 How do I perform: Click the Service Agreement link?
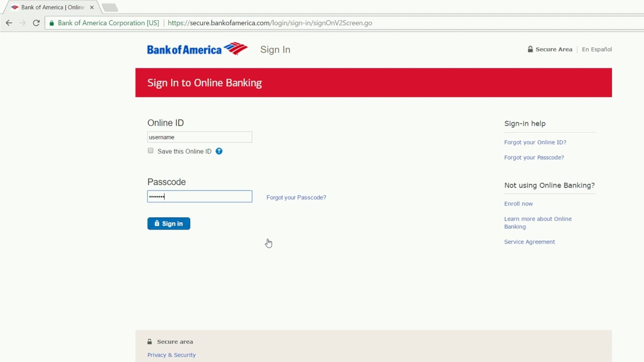[x=529, y=242]
